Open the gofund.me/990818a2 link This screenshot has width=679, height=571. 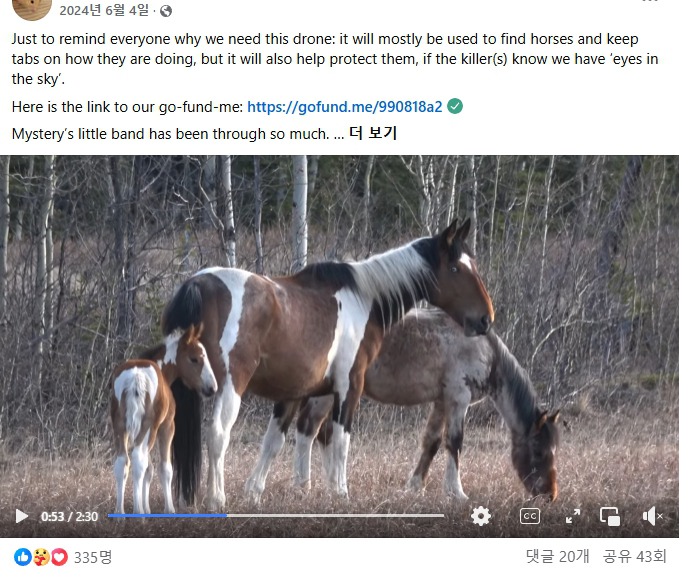click(345, 106)
